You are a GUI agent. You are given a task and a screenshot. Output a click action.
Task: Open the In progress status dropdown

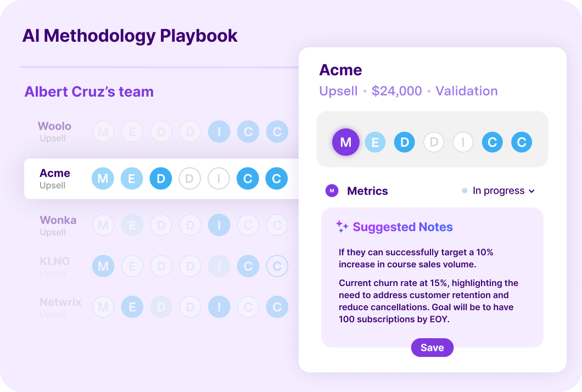click(499, 191)
